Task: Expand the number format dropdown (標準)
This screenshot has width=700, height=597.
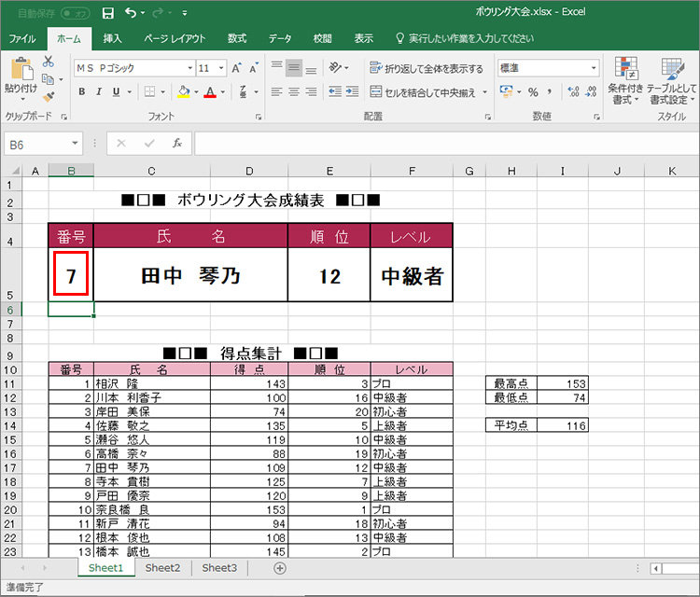Action: click(594, 68)
